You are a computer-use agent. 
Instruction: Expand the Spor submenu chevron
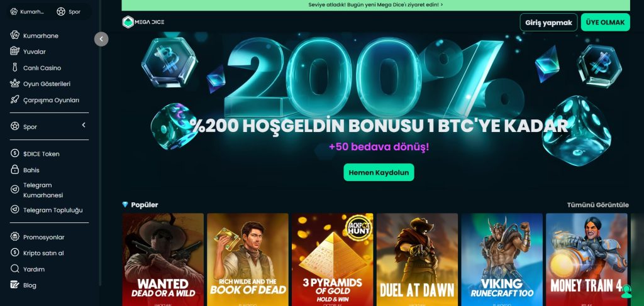tap(84, 125)
